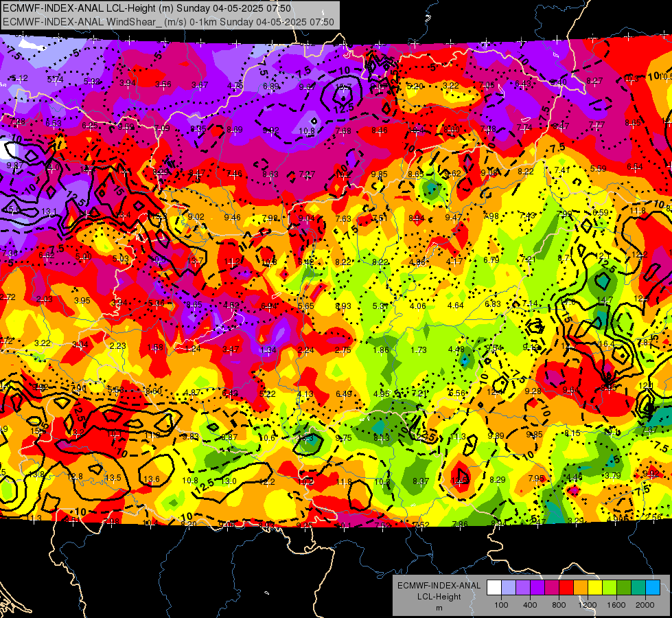Viewport: 672px width, 618px height.
Task: Click the grid value 9.46
Action: [232, 218]
